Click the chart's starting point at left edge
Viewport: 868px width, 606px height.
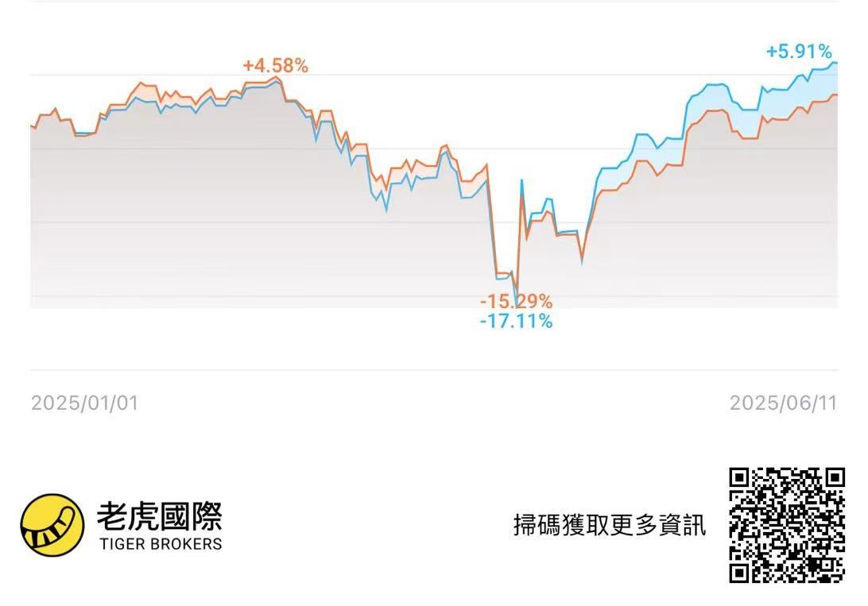32,126
